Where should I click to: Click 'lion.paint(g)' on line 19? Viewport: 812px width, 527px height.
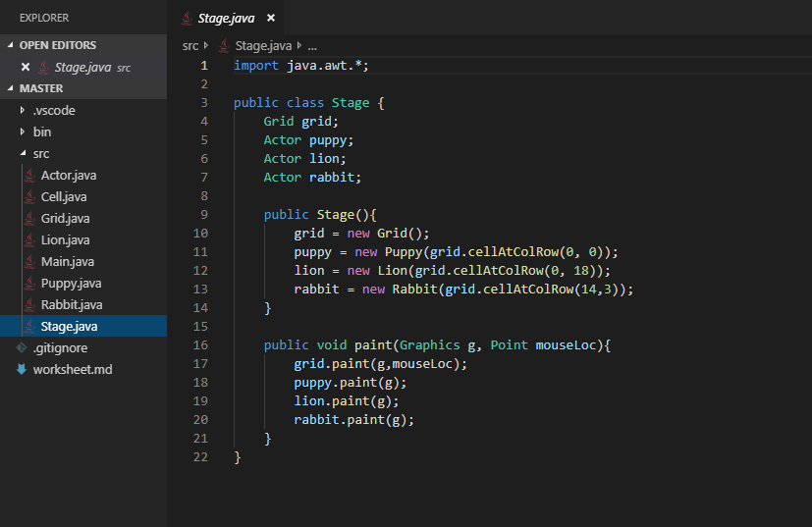coord(343,401)
